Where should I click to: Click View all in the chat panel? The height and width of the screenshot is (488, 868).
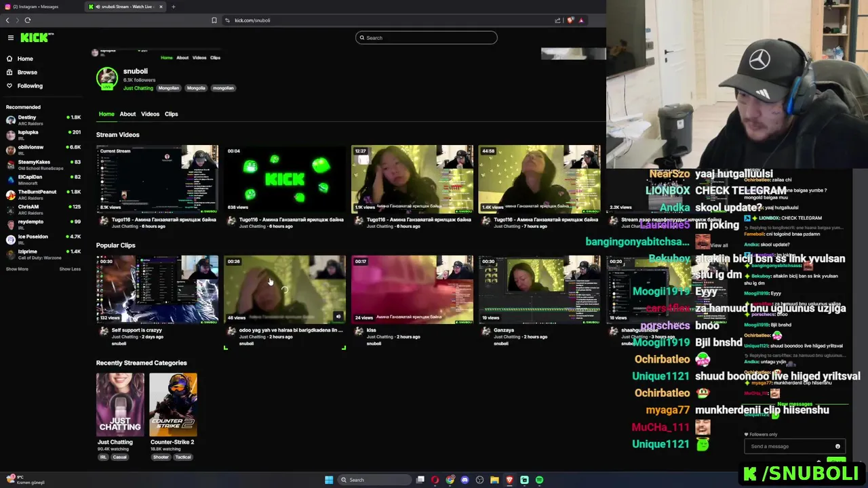click(719, 245)
